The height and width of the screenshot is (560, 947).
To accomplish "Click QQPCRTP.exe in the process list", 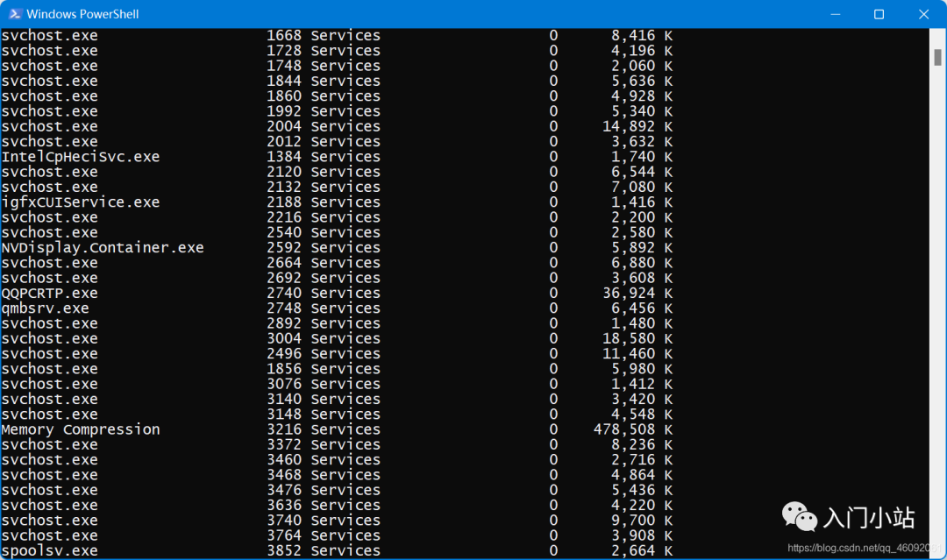I will coord(49,294).
